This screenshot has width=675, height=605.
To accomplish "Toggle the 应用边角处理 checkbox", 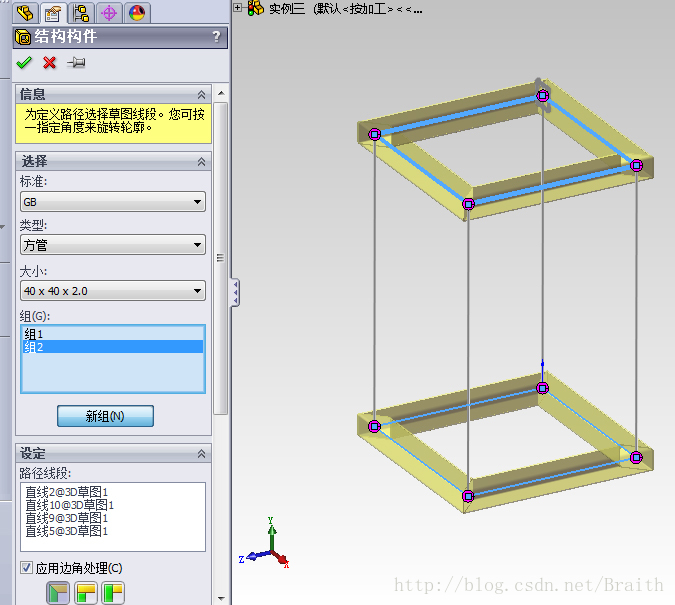I will point(26,567).
